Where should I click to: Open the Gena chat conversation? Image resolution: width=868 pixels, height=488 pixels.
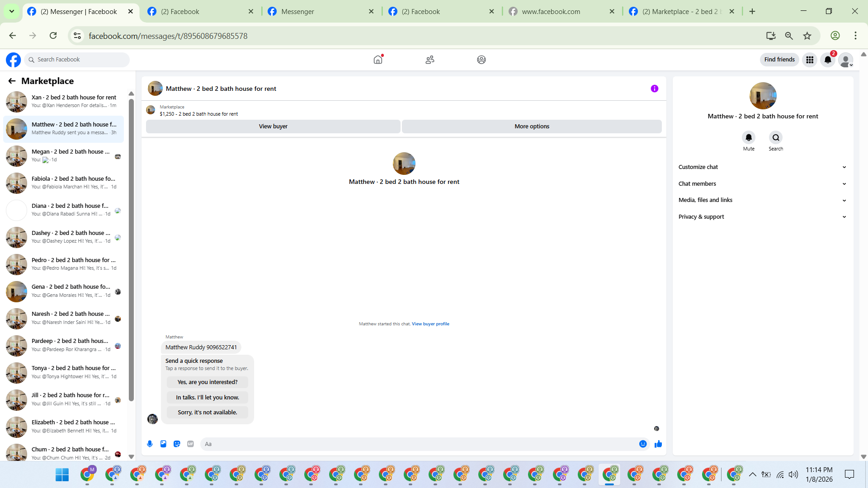pos(63,291)
